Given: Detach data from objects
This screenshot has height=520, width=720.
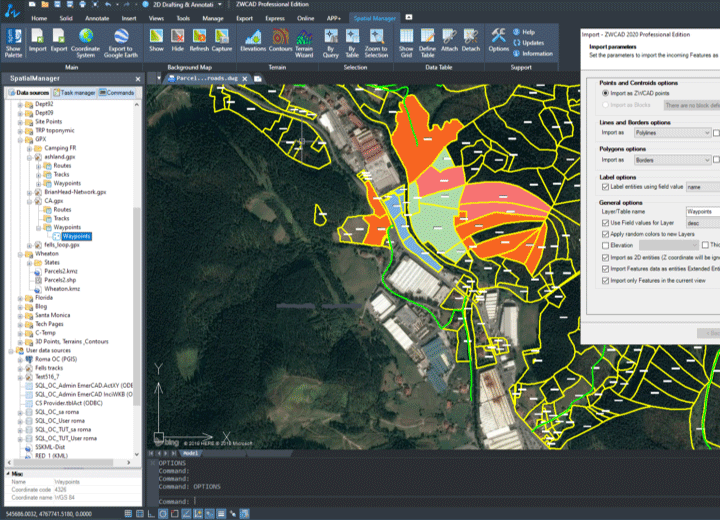Looking at the screenshot, I should pos(471,40).
